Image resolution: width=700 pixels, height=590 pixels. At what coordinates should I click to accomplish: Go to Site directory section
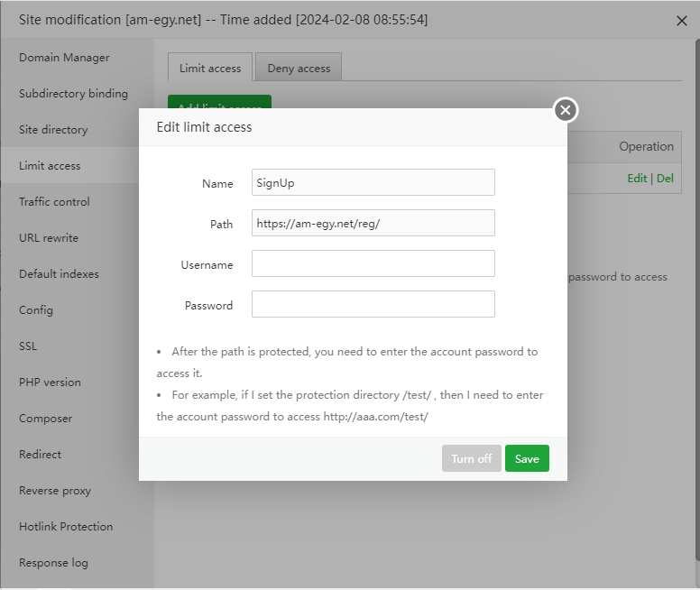click(53, 130)
